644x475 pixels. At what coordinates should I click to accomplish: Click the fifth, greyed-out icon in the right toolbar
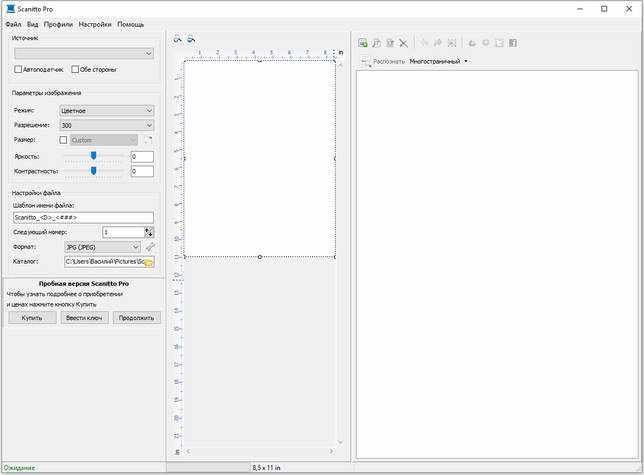[x=424, y=43]
